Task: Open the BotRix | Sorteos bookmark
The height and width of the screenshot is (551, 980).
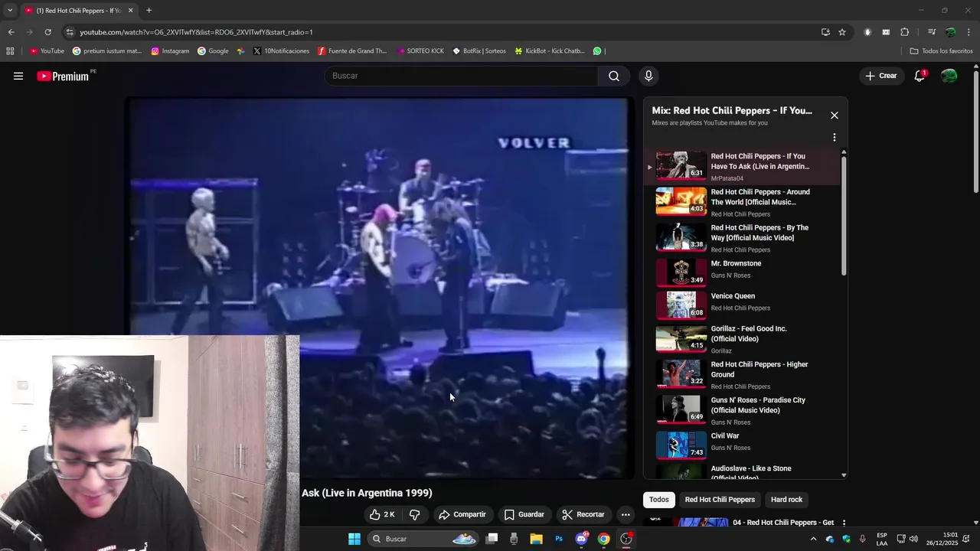Action: coord(479,51)
